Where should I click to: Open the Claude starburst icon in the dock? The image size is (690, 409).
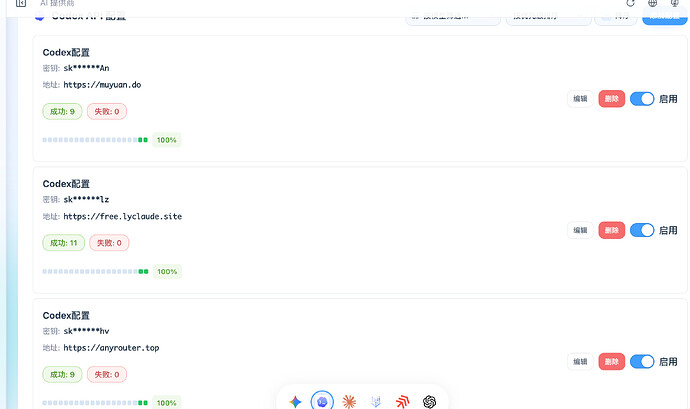click(x=349, y=401)
